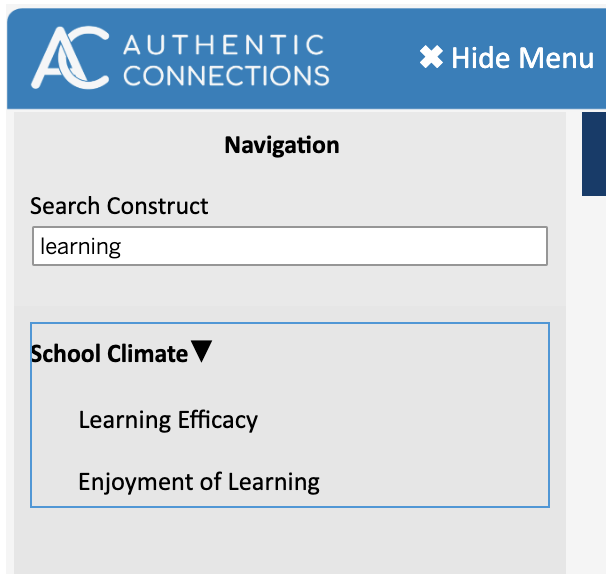Select Enjoyment of Learning from results
This screenshot has width=606, height=574.
pos(199,482)
